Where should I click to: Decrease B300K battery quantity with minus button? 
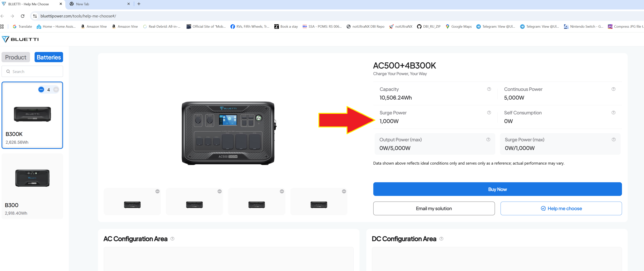coord(41,90)
